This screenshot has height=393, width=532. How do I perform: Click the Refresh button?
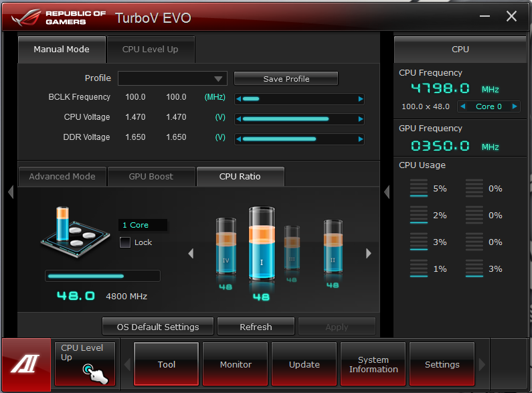pos(256,327)
